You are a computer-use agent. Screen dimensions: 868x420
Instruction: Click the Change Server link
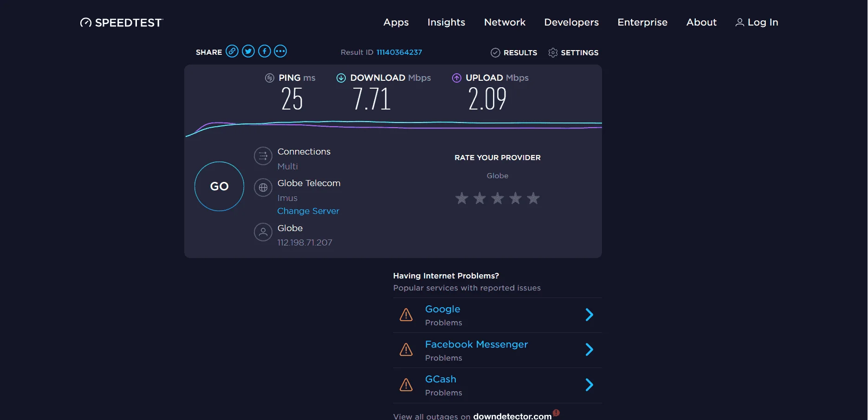308,211
